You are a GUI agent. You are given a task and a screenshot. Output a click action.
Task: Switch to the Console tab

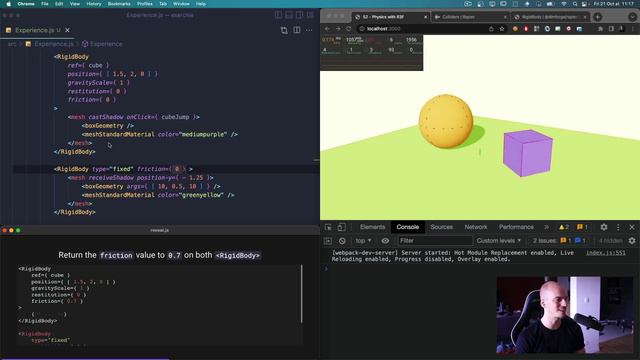pos(407,227)
